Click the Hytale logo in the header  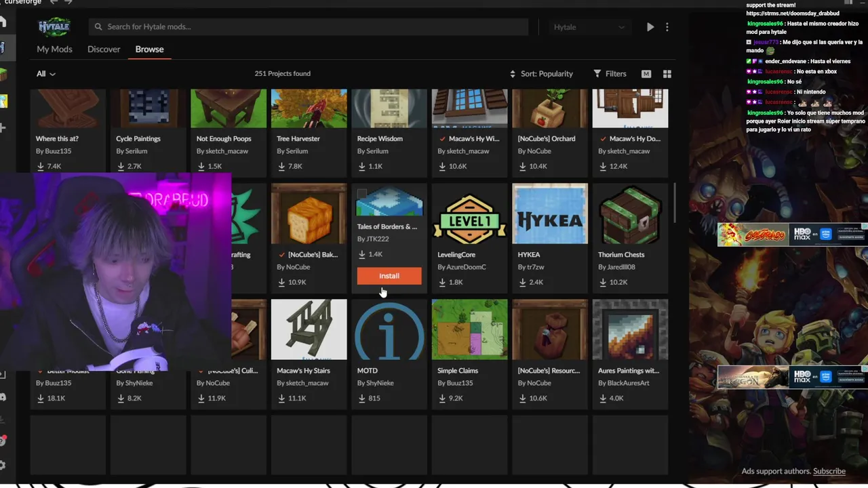[54, 27]
